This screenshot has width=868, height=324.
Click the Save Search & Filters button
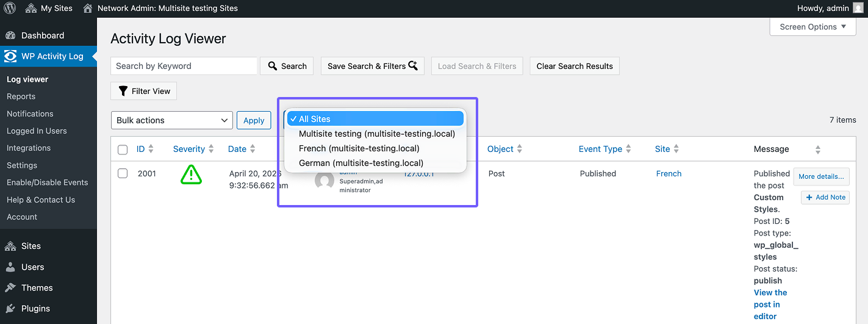click(373, 66)
